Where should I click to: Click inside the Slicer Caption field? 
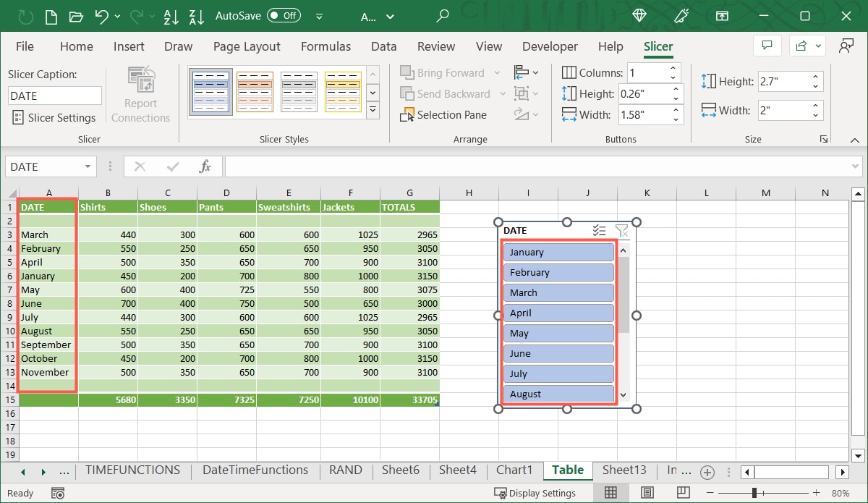coord(54,95)
